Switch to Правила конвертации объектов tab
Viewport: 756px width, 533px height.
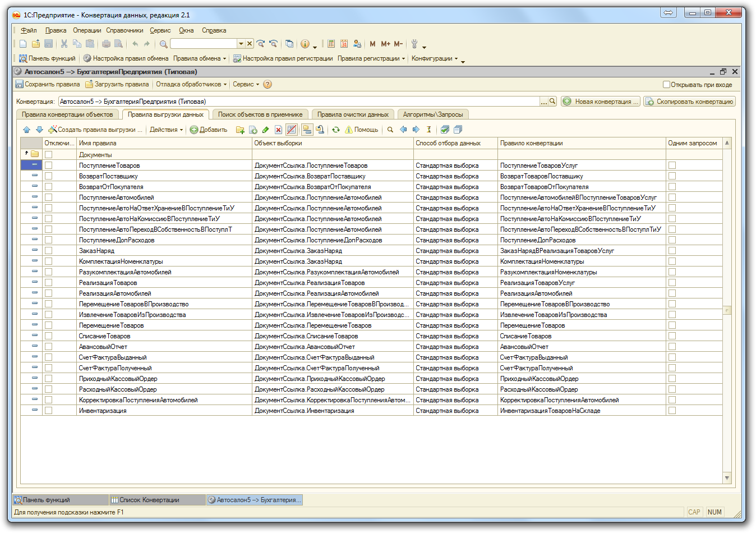[67, 114]
